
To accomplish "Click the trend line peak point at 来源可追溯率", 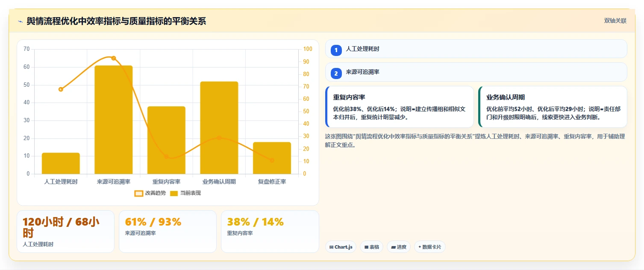I will [x=113, y=58].
